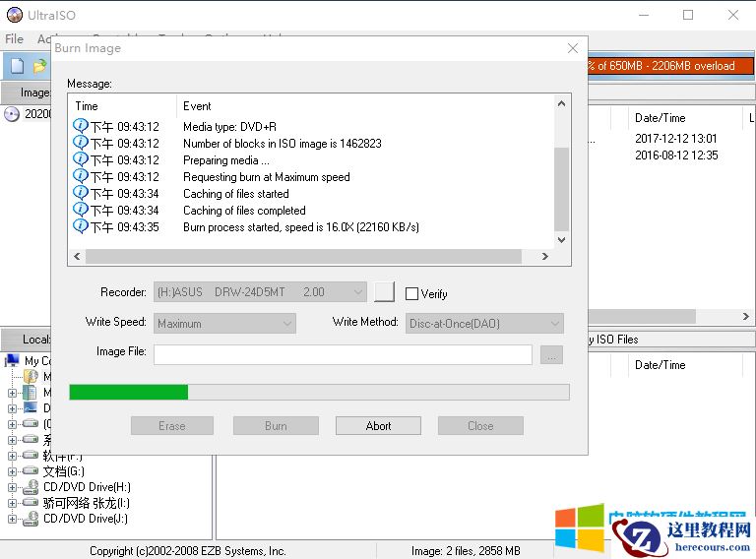Click the message log scroll up arrow
This screenshot has width=756, height=559.
coord(561,103)
